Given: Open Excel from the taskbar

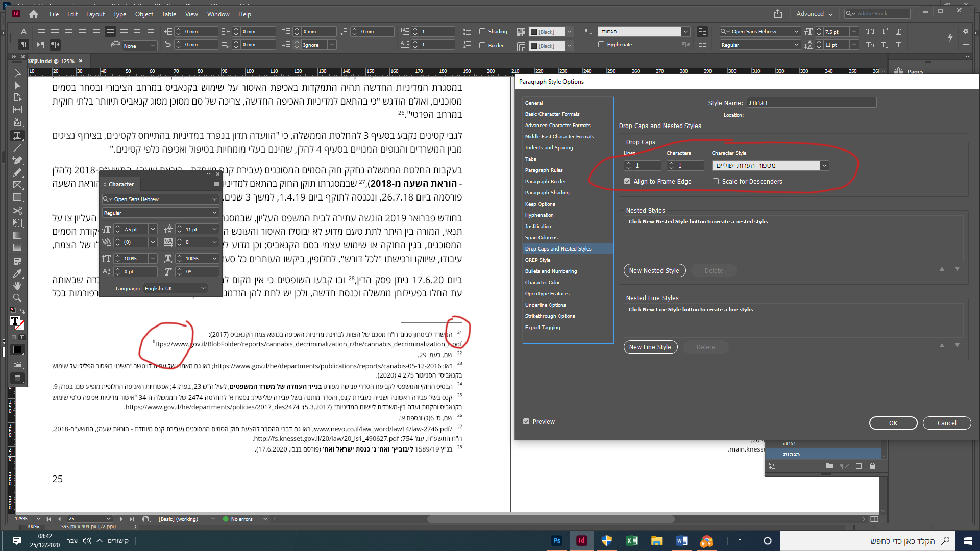Looking at the screenshot, I should [x=631, y=541].
